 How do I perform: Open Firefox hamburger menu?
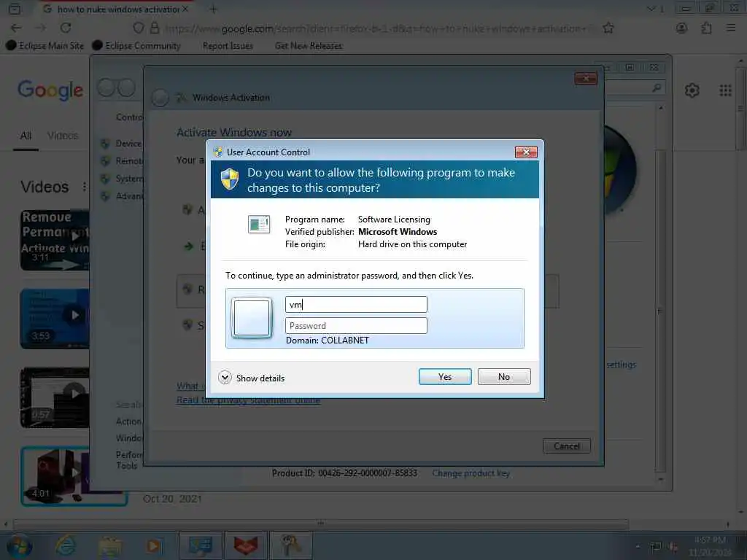pos(731,28)
